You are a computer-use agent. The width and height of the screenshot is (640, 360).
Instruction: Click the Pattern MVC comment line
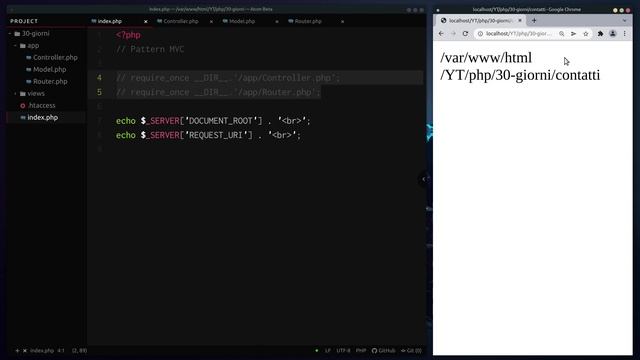pyautogui.click(x=150, y=49)
